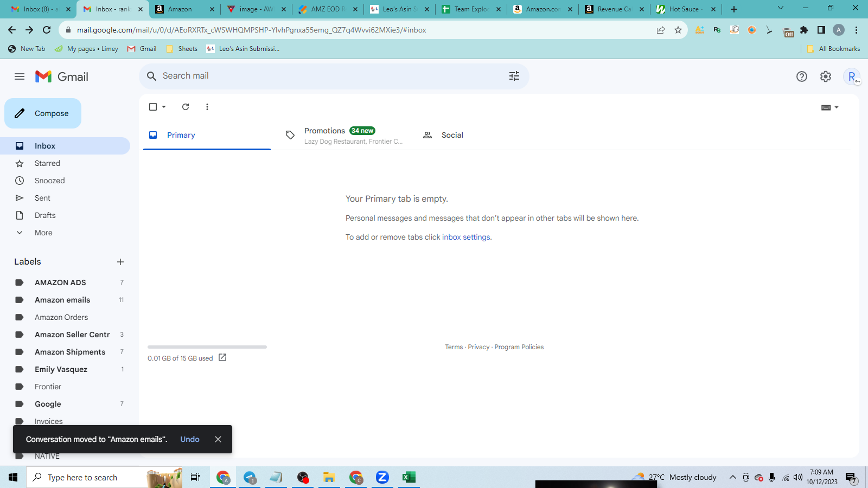Open the Amazon Seller Centr label
This screenshot has width=868, height=488.
(65, 335)
